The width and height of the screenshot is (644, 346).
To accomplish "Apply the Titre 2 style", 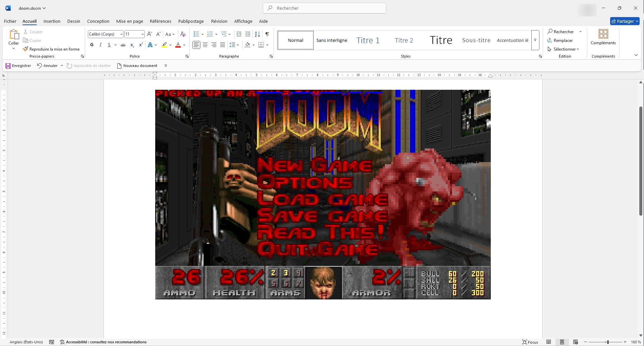I will (404, 40).
